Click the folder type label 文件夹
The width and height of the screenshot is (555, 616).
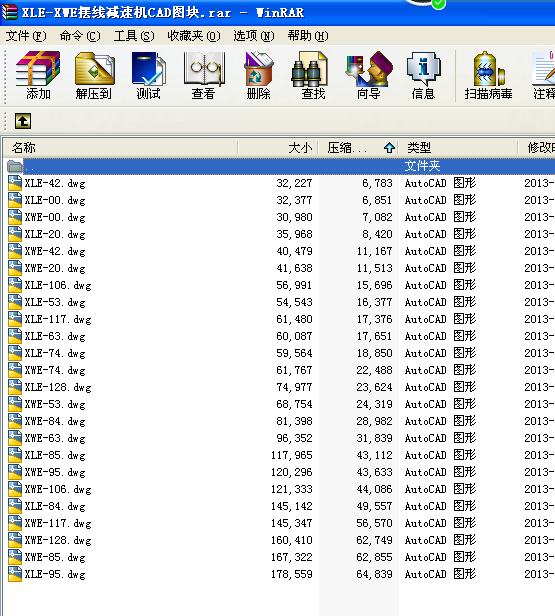(422, 166)
